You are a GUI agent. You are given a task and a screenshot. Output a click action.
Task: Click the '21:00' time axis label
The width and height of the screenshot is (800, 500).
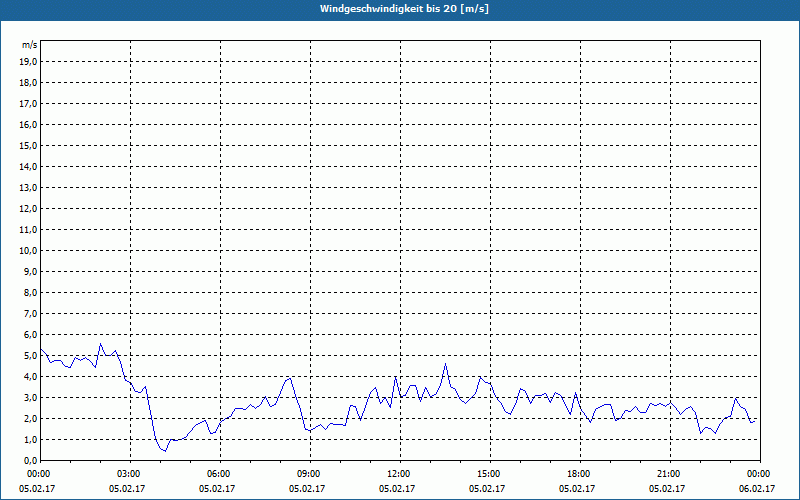[x=670, y=474]
